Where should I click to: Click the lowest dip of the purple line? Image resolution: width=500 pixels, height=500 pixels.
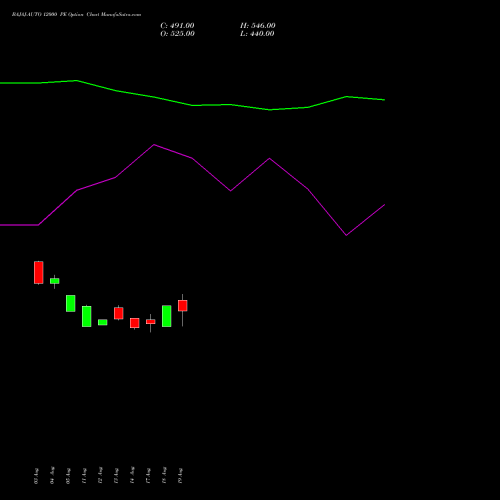[346, 235]
